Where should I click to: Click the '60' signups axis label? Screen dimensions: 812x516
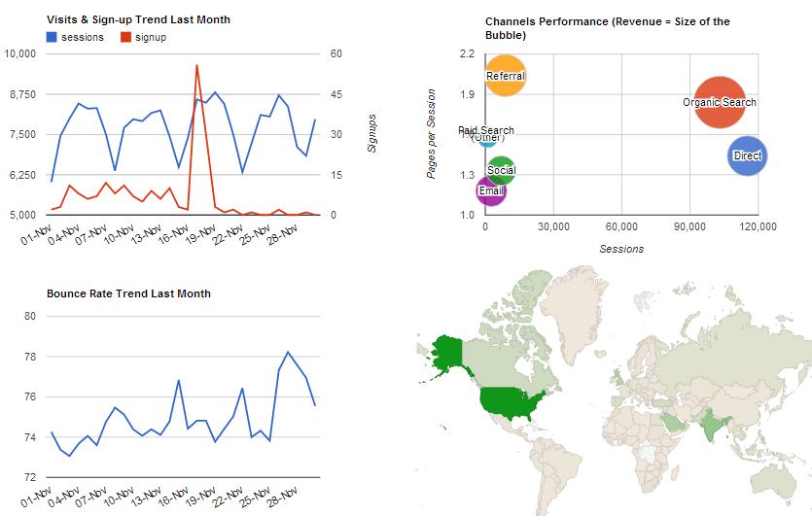click(336, 53)
